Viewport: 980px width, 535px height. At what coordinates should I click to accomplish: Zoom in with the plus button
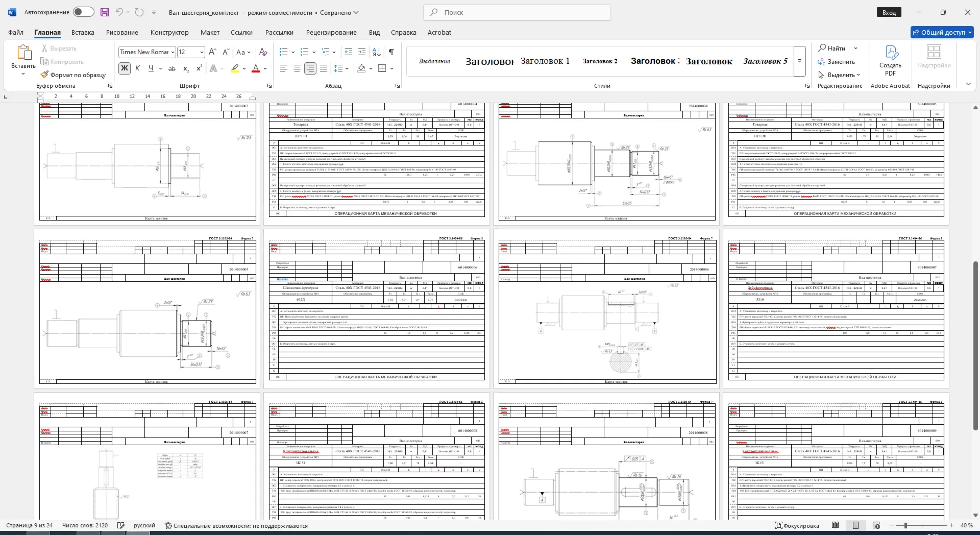(951, 525)
